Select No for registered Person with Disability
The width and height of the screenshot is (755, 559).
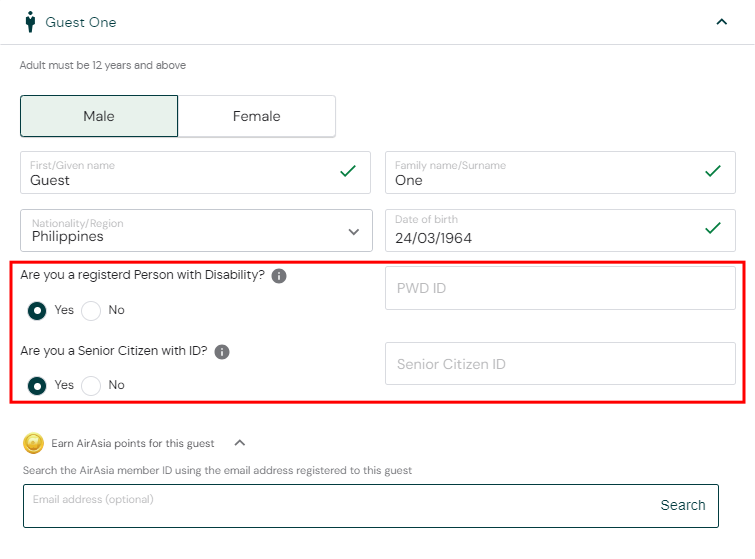pos(91,310)
